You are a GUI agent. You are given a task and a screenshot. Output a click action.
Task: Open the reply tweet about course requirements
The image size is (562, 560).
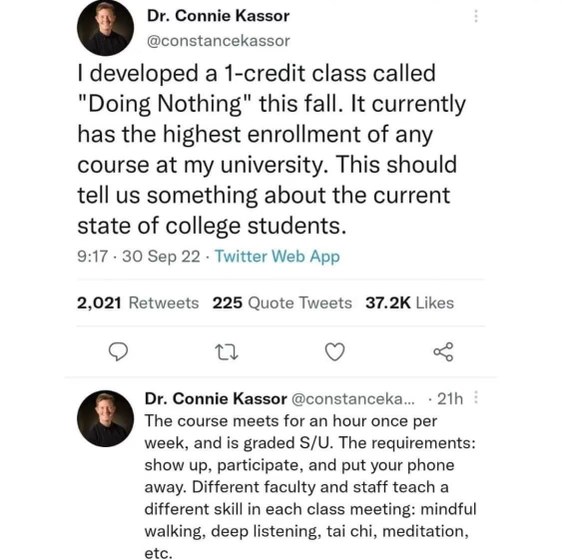310,487
